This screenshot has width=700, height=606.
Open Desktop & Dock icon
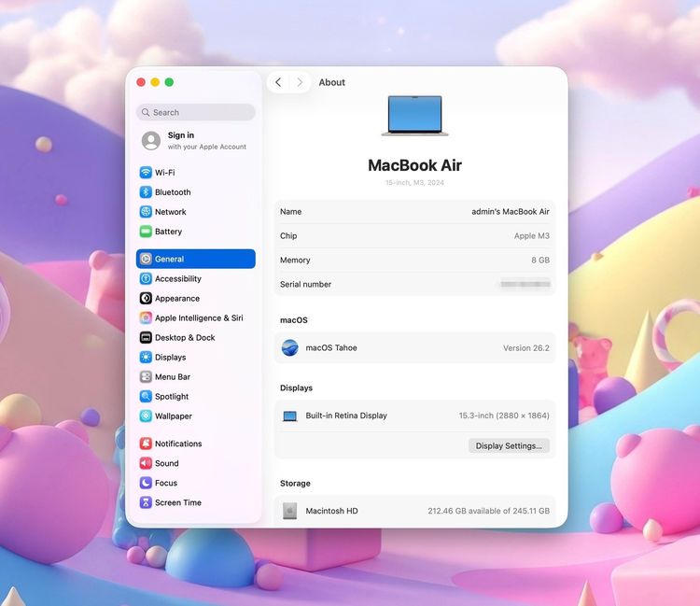point(146,338)
